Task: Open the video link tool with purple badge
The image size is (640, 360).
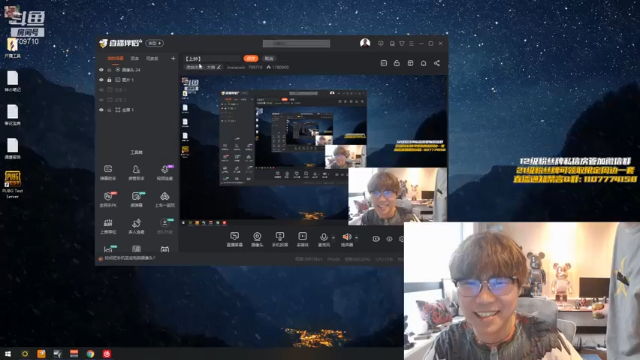Action: coord(165,172)
